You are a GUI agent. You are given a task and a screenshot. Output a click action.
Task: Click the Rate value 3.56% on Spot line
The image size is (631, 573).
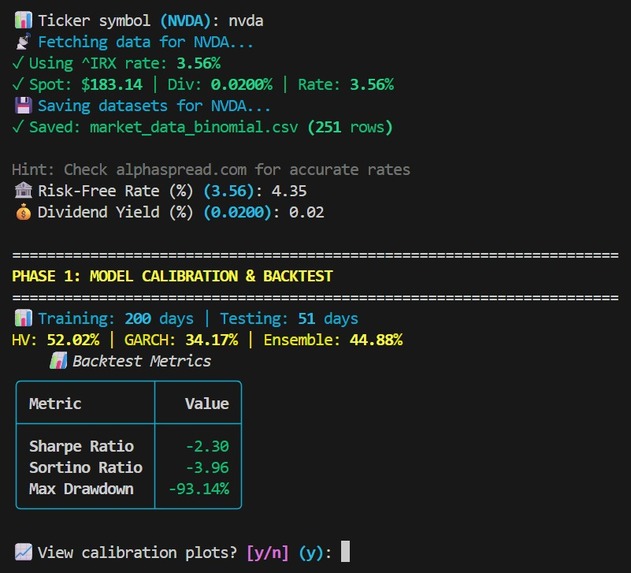pyautogui.click(x=372, y=85)
